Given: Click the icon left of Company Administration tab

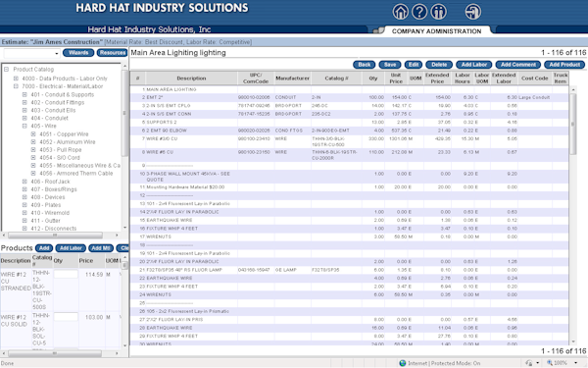Looking at the screenshot, I should tap(378, 30).
